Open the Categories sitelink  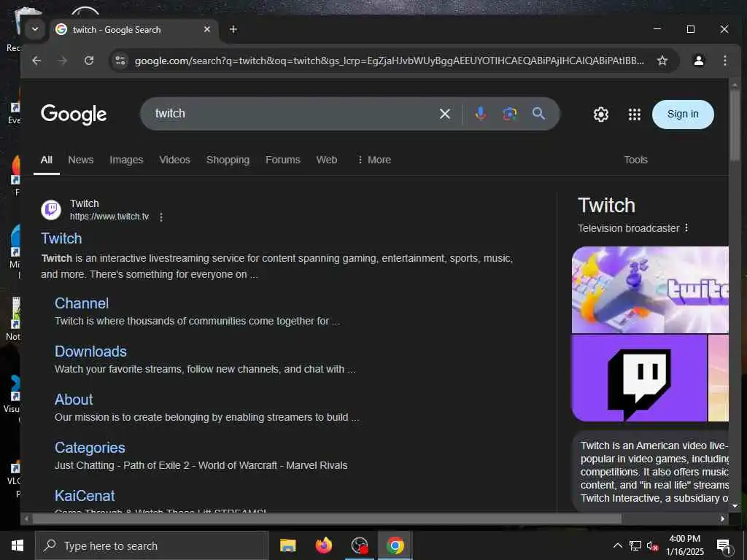(90, 448)
